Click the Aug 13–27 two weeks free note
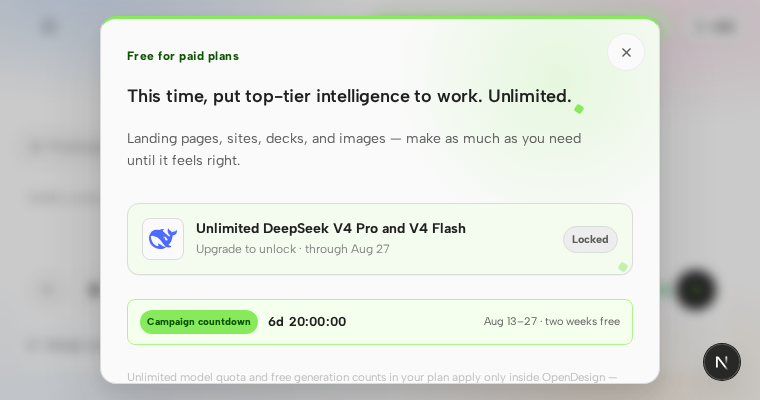This screenshot has width=760, height=400. tap(552, 321)
